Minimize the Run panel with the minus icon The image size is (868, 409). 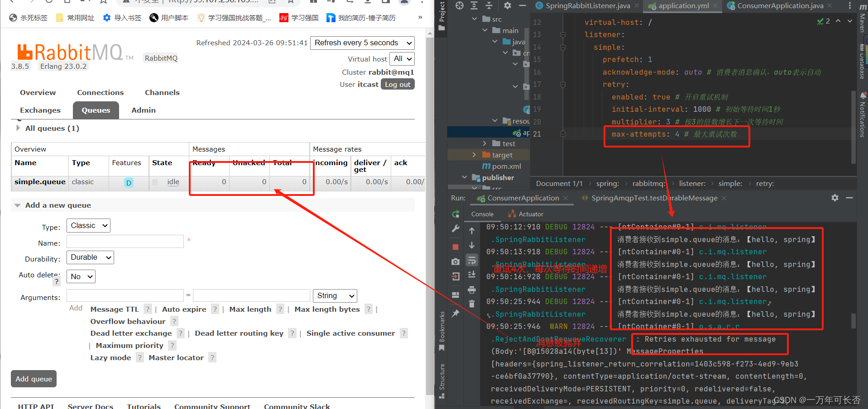point(849,198)
